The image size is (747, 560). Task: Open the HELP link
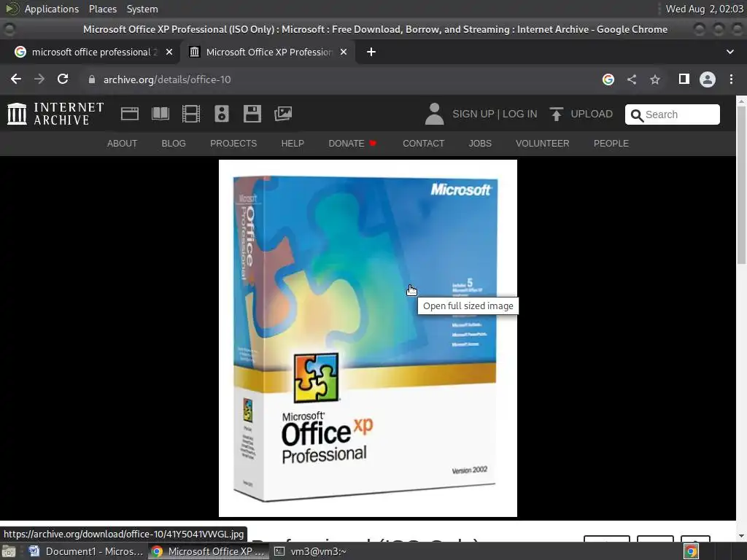click(x=293, y=144)
